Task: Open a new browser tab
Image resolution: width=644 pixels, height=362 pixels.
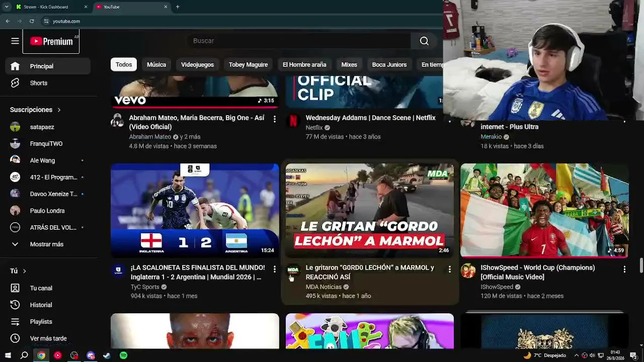Action: [x=178, y=7]
